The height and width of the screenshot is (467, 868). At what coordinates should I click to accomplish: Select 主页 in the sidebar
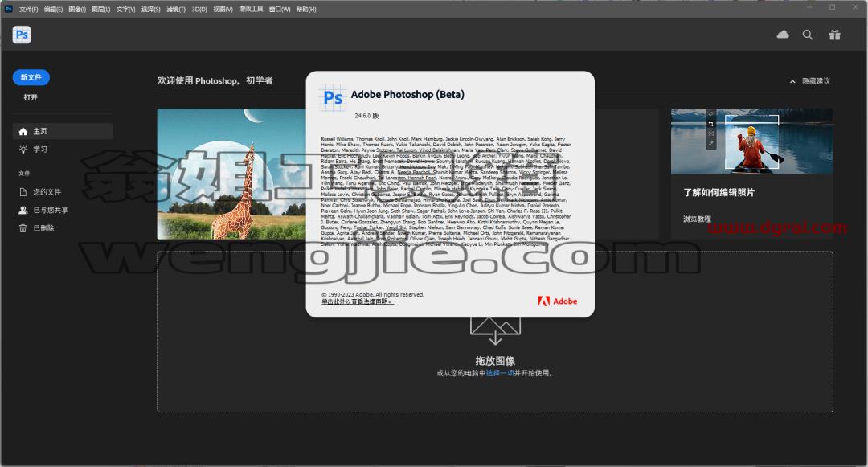[63, 131]
